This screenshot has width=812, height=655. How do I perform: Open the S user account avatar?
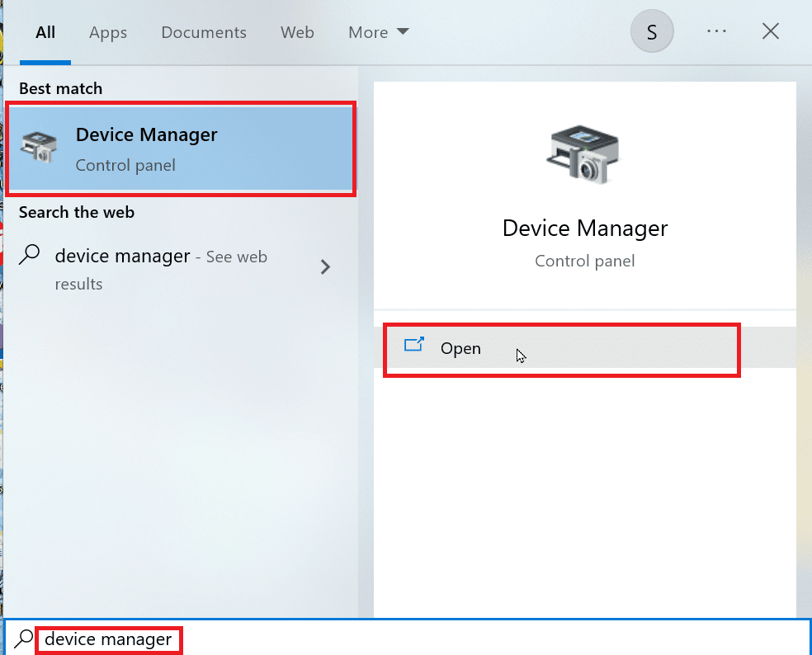pos(652,32)
